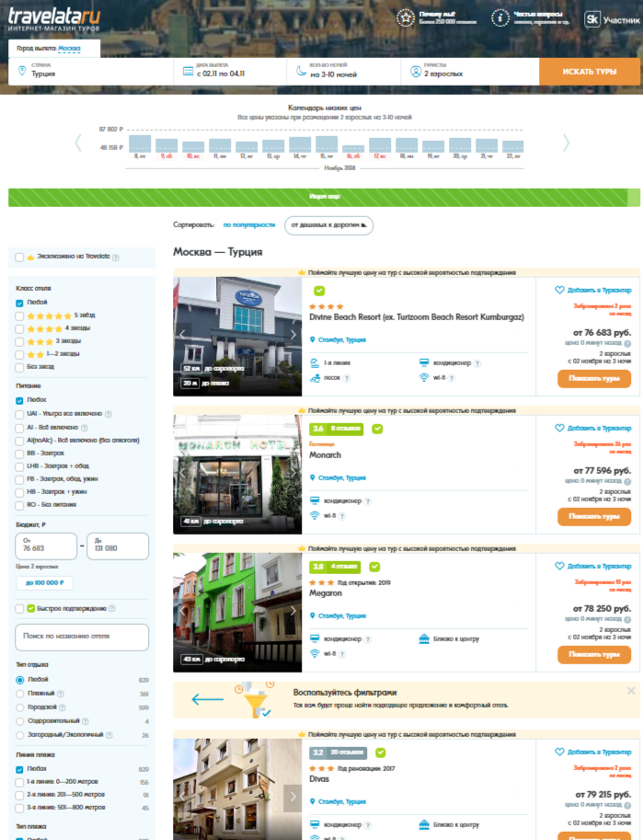Image resolution: width=643 pixels, height=840 pixels.
Task: Open Divine Beach Resort hotel title
Action: point(417,317)
